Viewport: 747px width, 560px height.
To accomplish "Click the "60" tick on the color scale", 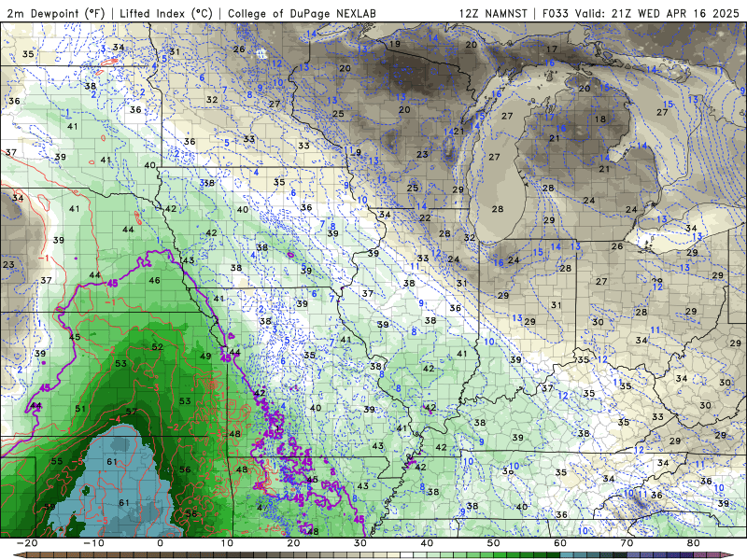I will (x=560, y=543).
